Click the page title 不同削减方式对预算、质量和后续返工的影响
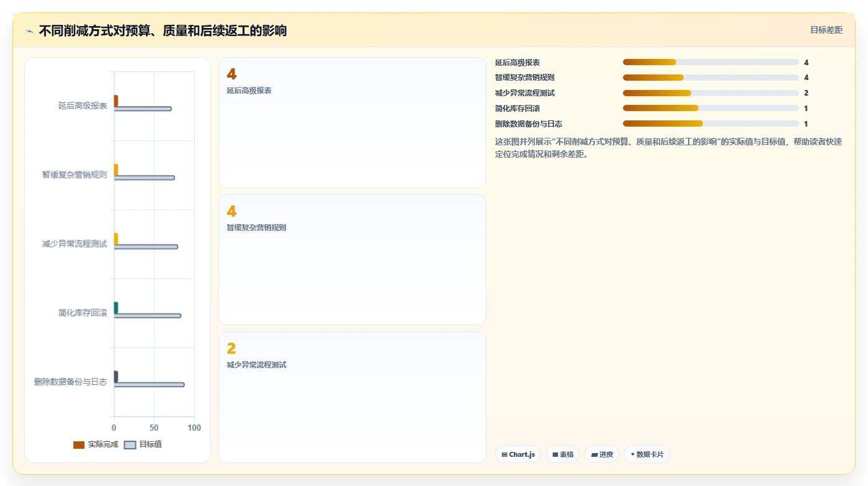The width and height of the screenshot is (868, 486). pos(163,30)
